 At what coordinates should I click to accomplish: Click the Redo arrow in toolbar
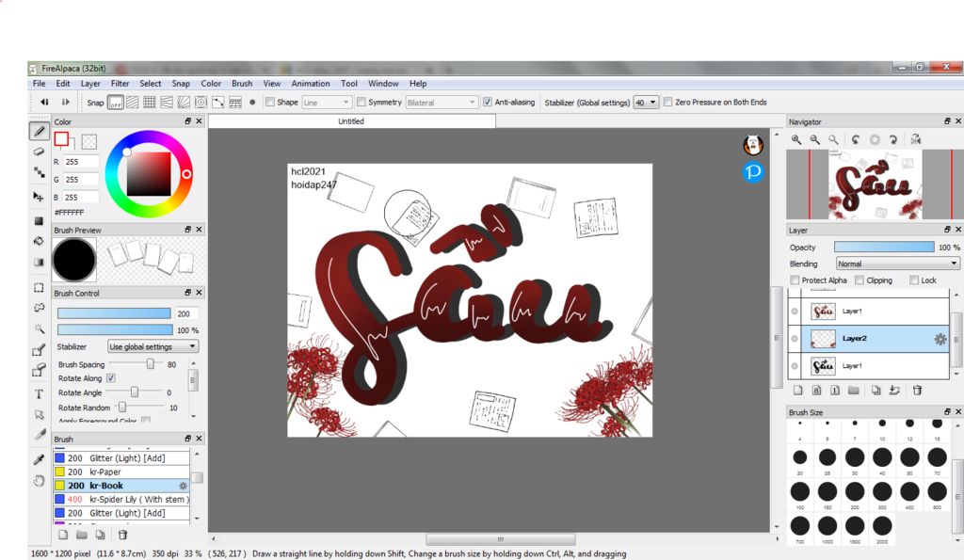(x=65, y=102)
